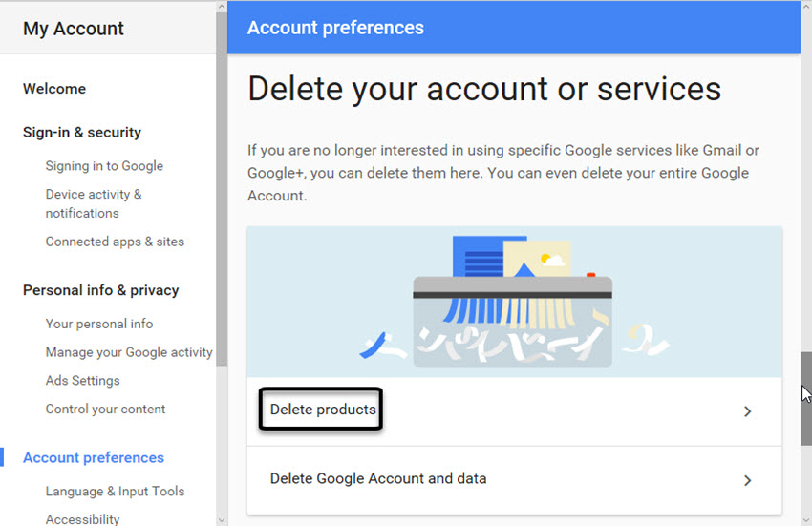Open Connected apps & sites
812x526 pixels.
pyautogui.click(x=115, y=242)
